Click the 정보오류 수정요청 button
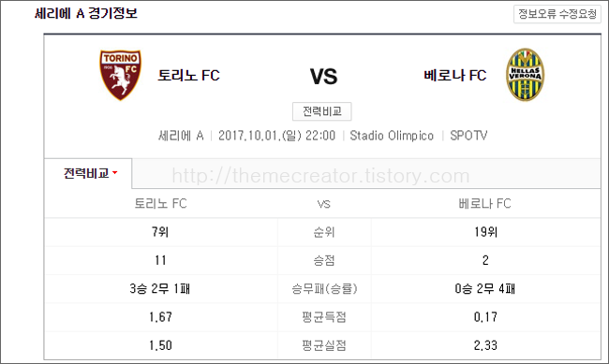This screenshot has height=364, width=609. click(x=557, y=14)
